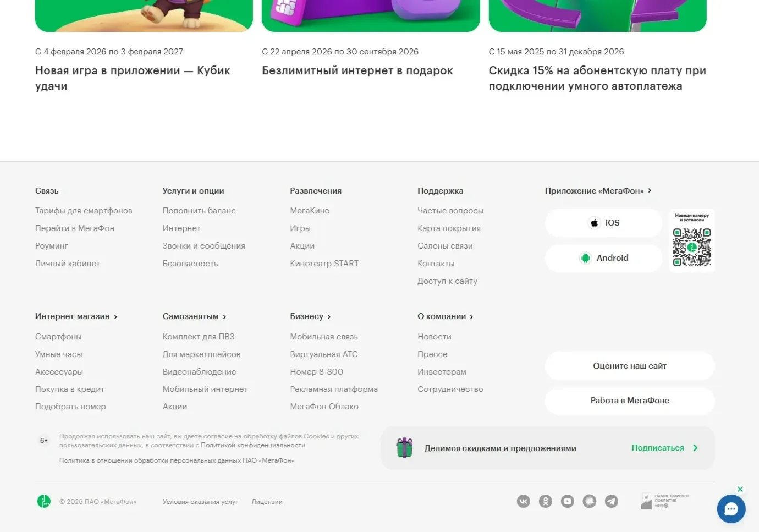Open 'Контакты' link

point(436,264)
